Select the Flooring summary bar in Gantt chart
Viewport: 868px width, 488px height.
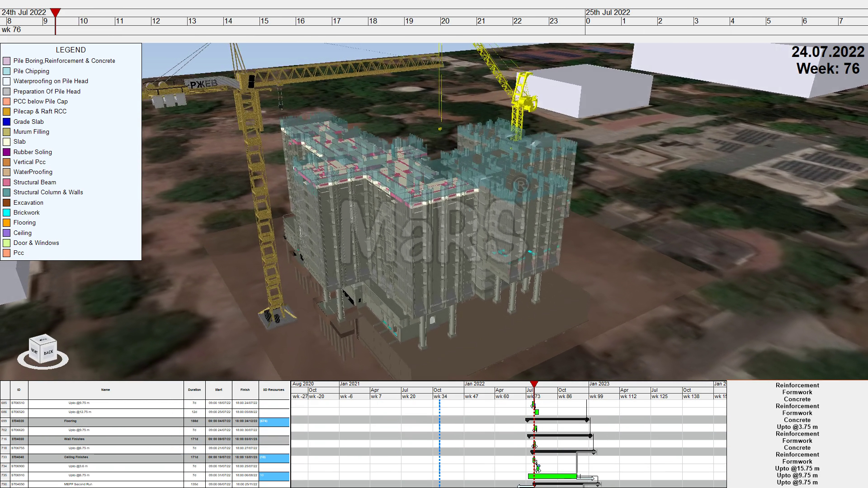[x=557, y=420]
